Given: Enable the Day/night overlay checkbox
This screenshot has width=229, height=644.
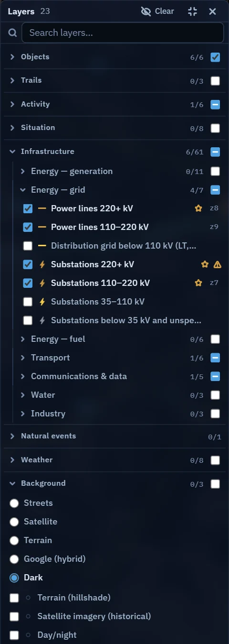Looking at the screenshot, I should pos(14,635).
